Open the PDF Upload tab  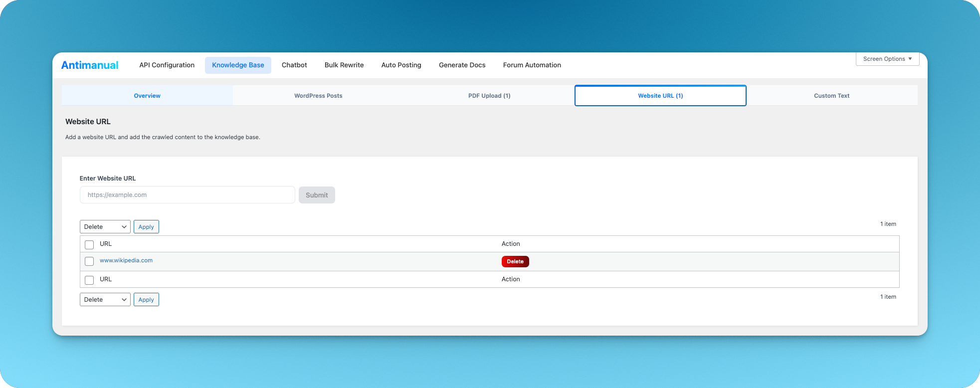489,96
